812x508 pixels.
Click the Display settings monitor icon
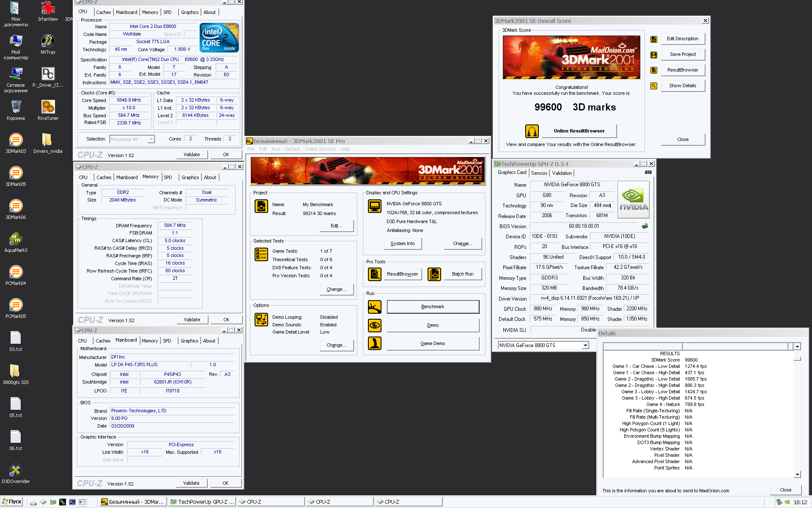(375, 206)
